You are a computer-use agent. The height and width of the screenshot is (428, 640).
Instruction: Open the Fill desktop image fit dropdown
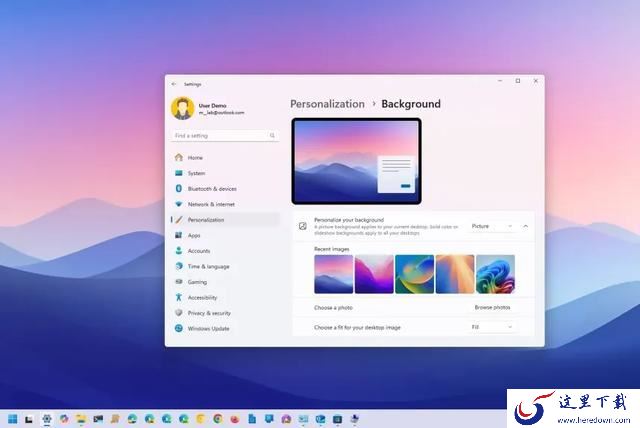(x=491, y=327)
